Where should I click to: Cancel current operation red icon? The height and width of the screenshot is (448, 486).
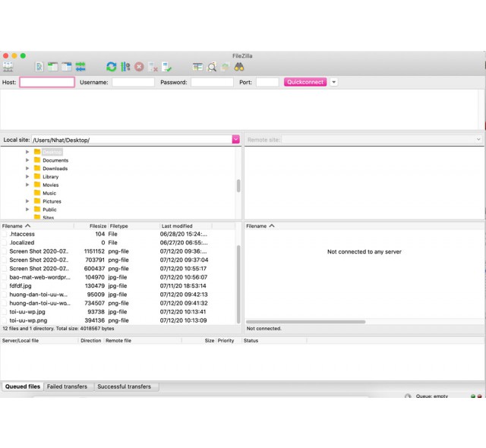click(x=139, y=67)
